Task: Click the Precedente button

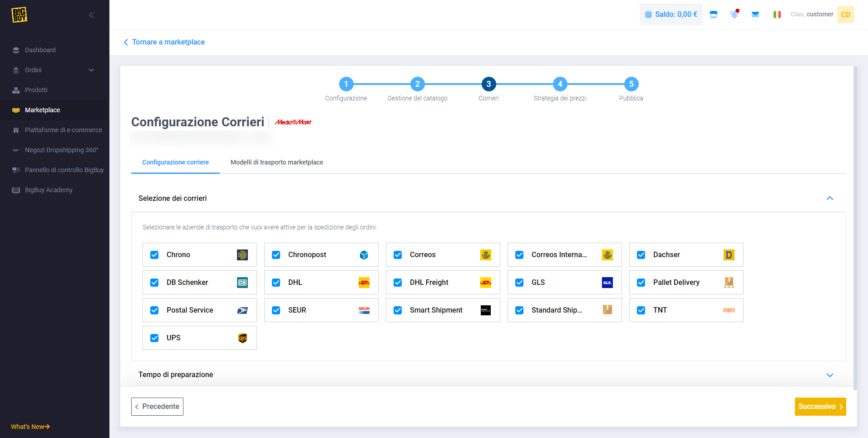Action: (157, 407)
